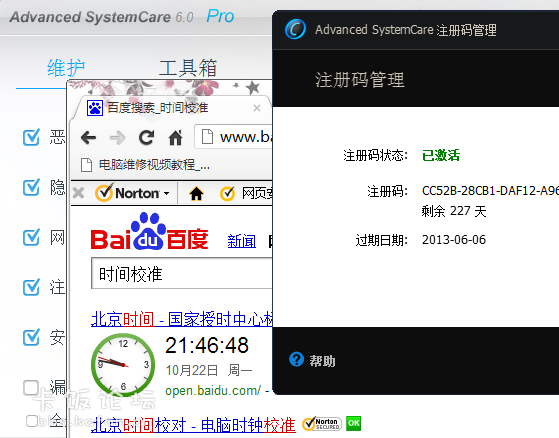Click the Norton 网页安全 checkmark icon
Screen dimensions: 559x438
pyautogui.click(x=227, y=194)
